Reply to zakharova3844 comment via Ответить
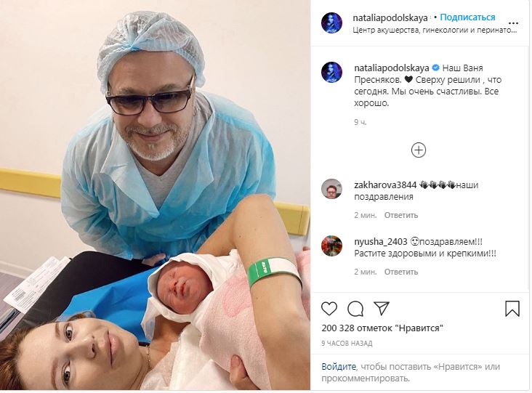Screen dimensions: 532x393 click(x=401, y=215)
